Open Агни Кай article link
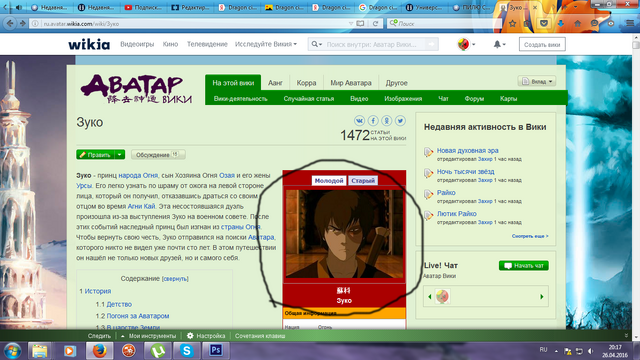Screen dimensions: 640x360 click(141, 206)
